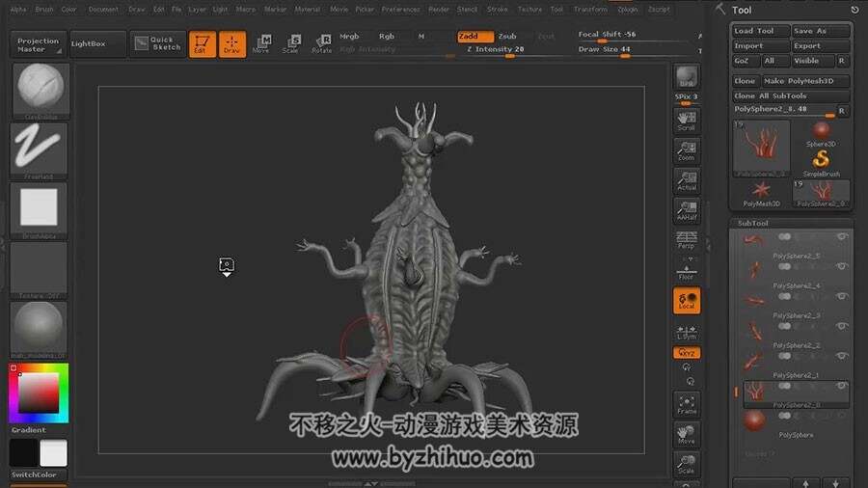868x488 pixels.
Task: Open the Stroke menu
Action: [497, 9]
